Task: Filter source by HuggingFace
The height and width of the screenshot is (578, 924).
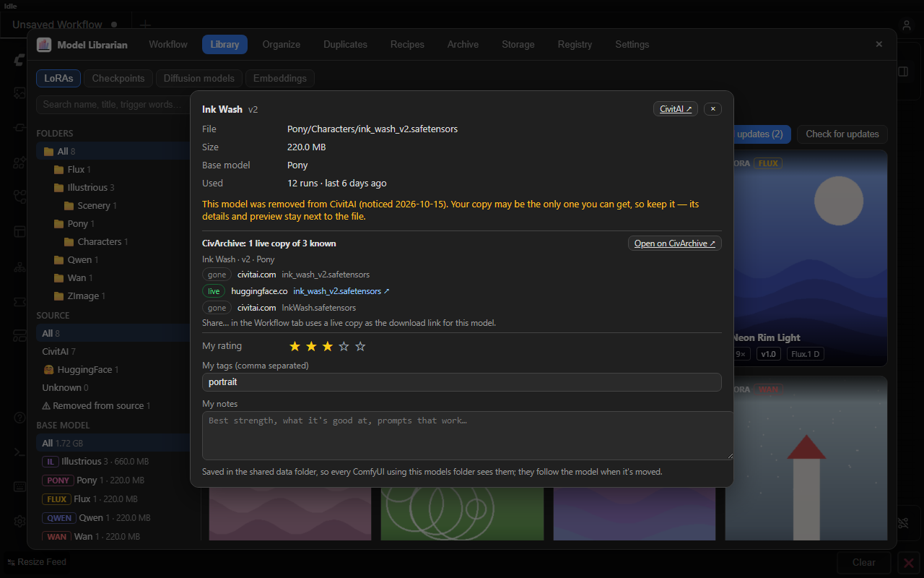Action: pyautogui.click(x=113, y=369)
